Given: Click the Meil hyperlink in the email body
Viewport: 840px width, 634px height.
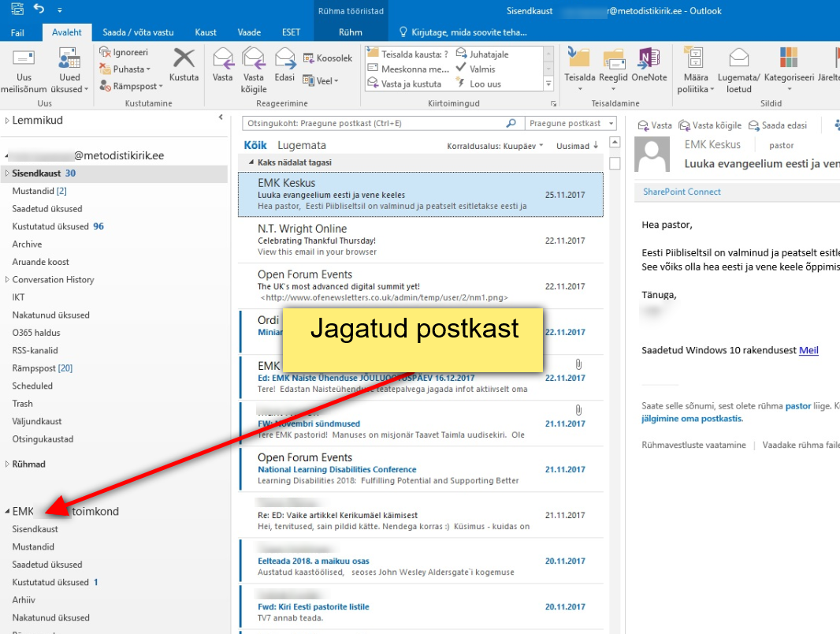Looking at the screenshot, I should point(808,350).
